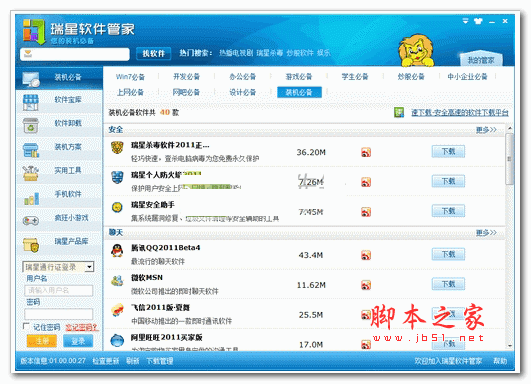Switch to the 办公必备 tab
Image resolution: width=531 pixels, height=384 pixels.
point(242,77)
